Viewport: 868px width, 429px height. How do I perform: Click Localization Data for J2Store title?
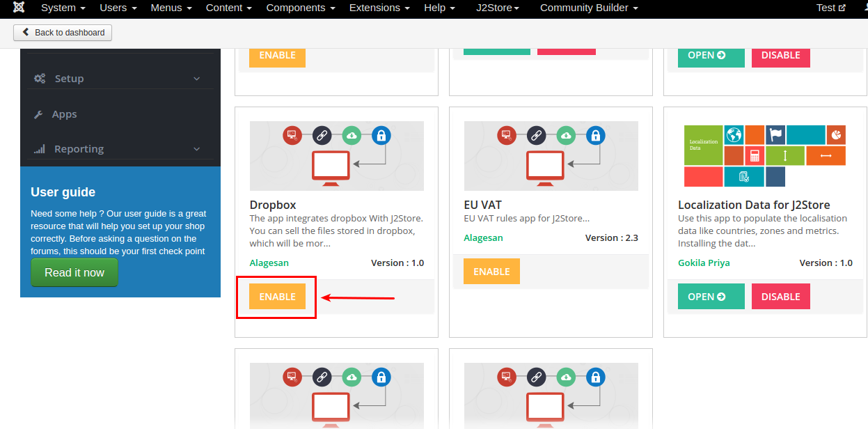click(x=754, y=205)
